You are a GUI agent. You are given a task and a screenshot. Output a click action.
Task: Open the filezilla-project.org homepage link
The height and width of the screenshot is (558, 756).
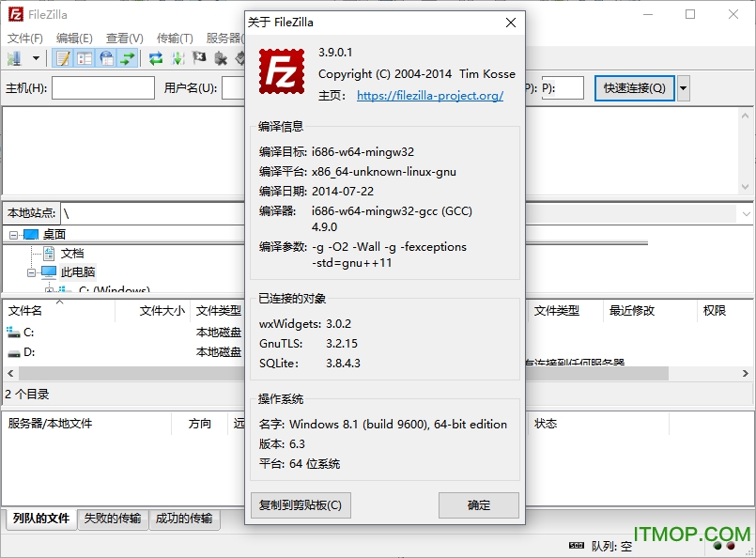click(430, 96)
